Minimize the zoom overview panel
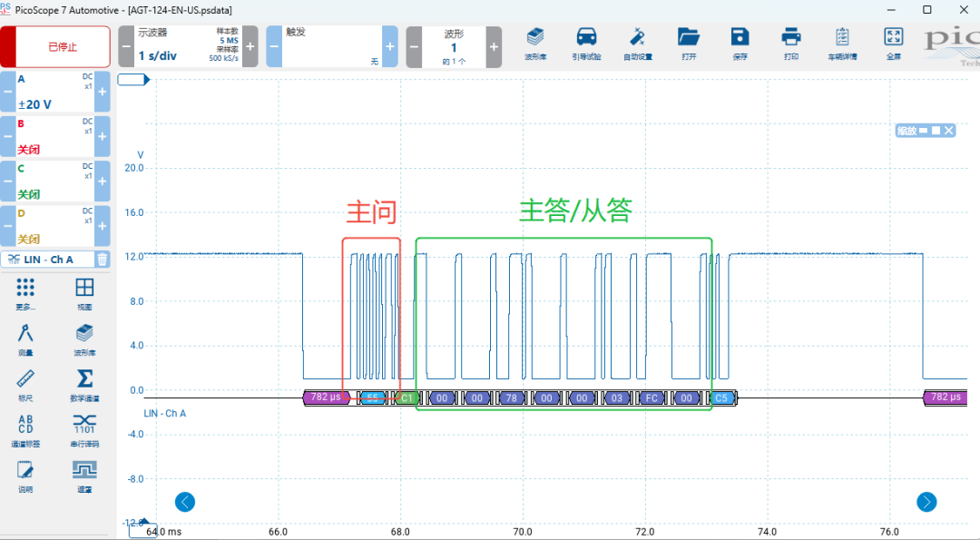 (x=924, y=131)
